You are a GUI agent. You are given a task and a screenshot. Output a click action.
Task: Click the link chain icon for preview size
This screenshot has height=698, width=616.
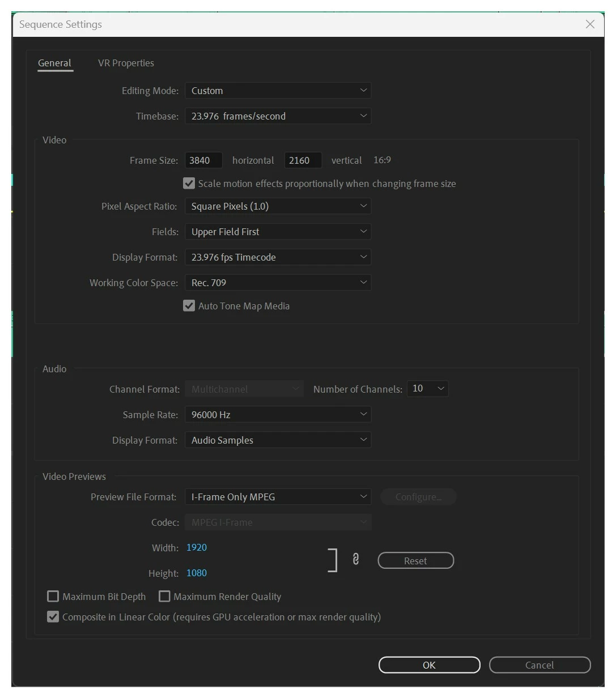(x=356, y=560)
